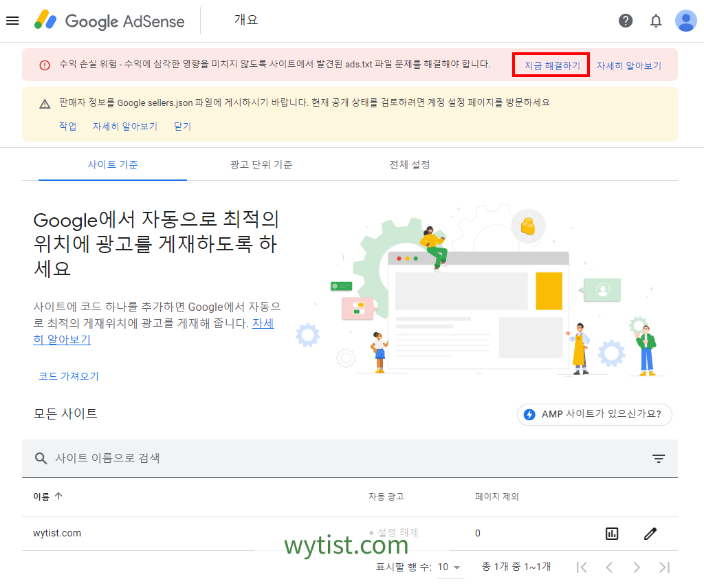Switch to the 광고 단위 기준 tab
The height and width of the screenshot is (588, 704).
(261, 165)
